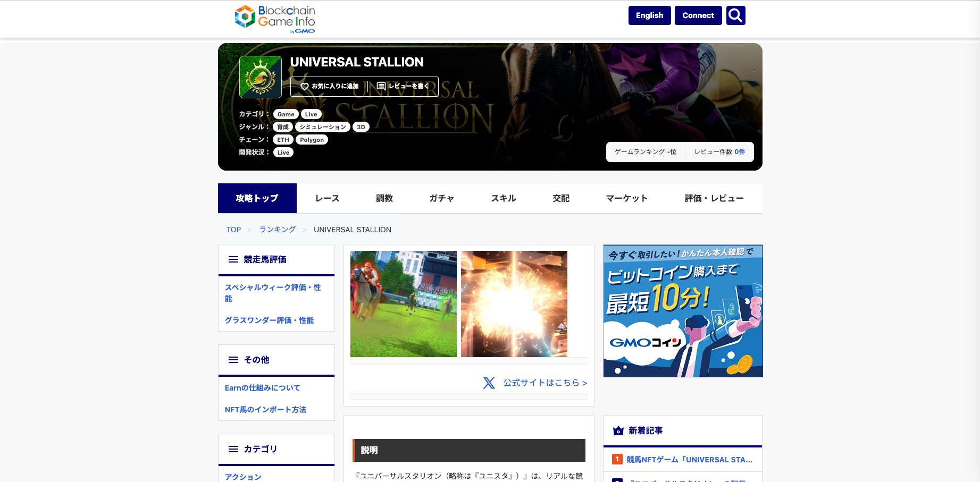The image size is (980, 482).
Task: Click the ランキング breadcrumb link
Action: click(278, 230)
